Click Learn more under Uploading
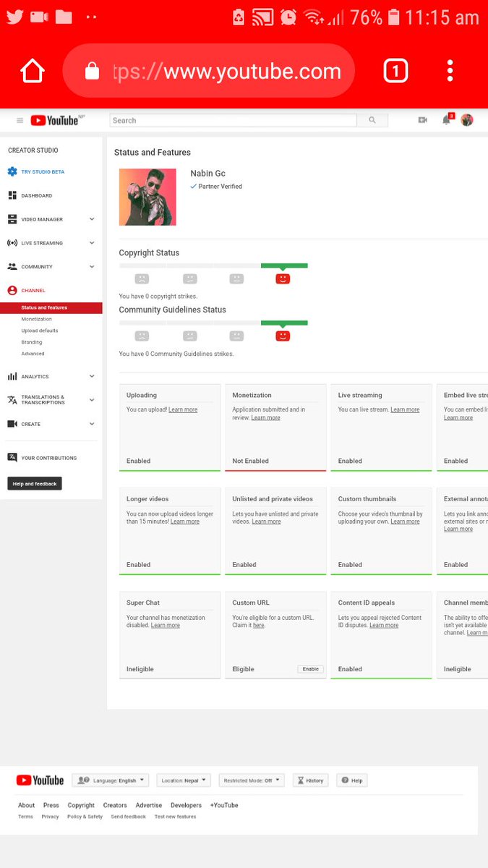The width and height of the screenshot is (488, 868). tap(183, 409)
